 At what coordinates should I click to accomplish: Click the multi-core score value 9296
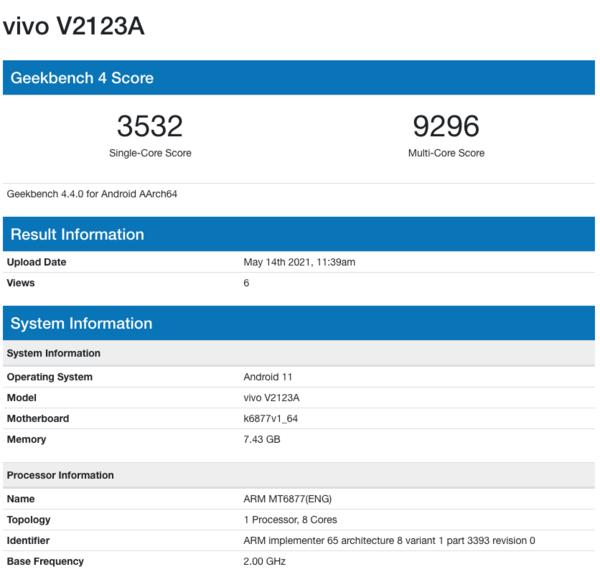click(446, 126)
